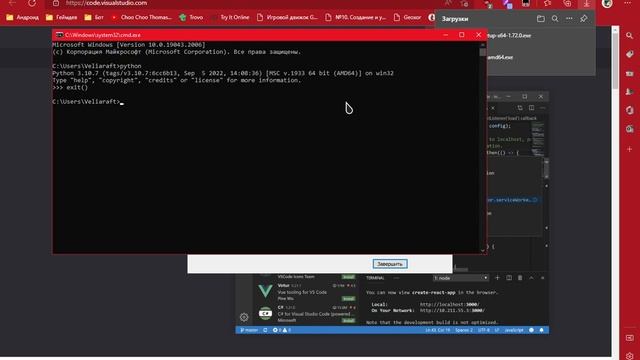This screenshot has width=640, height=360.
Task: Open the Геймдев bookmarks folder
Action: coord(62,18)
